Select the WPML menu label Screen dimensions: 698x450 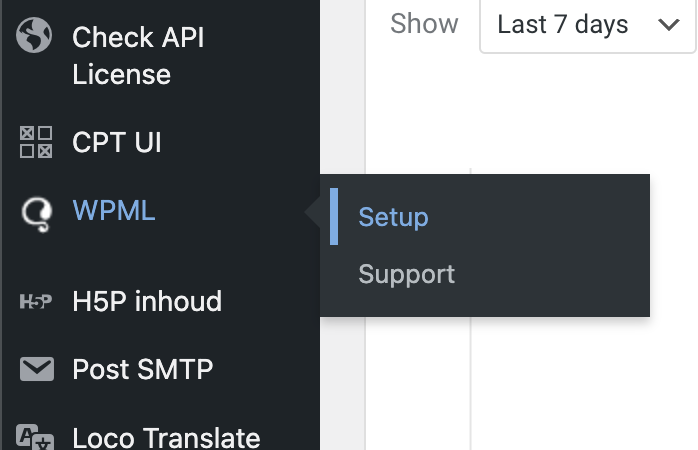point(114,210)
